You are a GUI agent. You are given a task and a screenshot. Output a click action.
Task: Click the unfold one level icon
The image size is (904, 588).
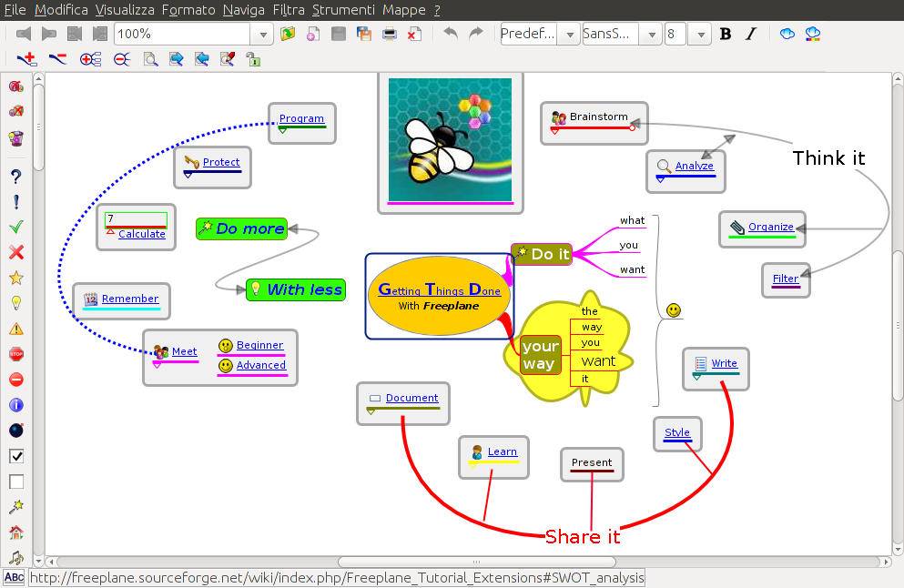[27, 59]
